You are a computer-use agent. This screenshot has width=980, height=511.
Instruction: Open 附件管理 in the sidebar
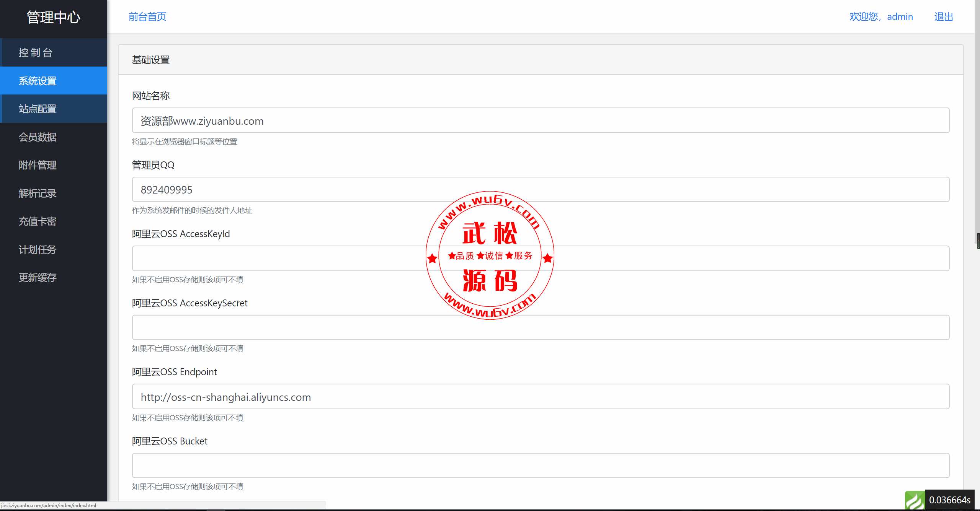point(54,165)
